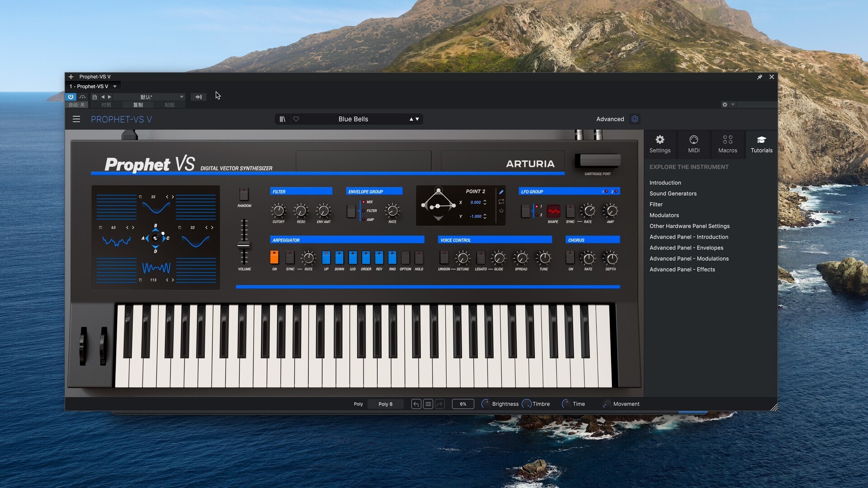Select previous waveform for oscillator A
The height and width of the screenshot is (488, 868).
[127, 228]
